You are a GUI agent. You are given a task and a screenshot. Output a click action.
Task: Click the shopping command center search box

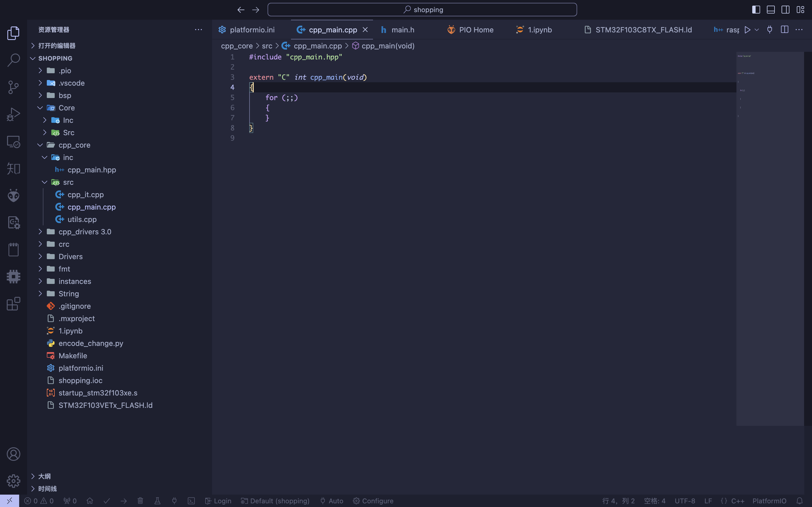pos(422,10)
